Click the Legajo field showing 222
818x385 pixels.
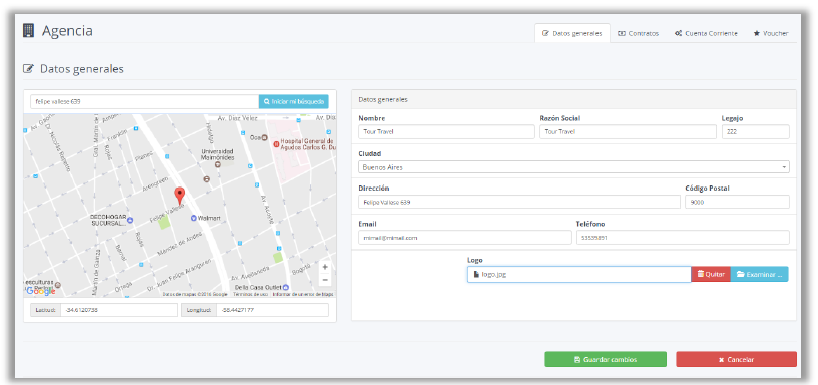point(755,131)
